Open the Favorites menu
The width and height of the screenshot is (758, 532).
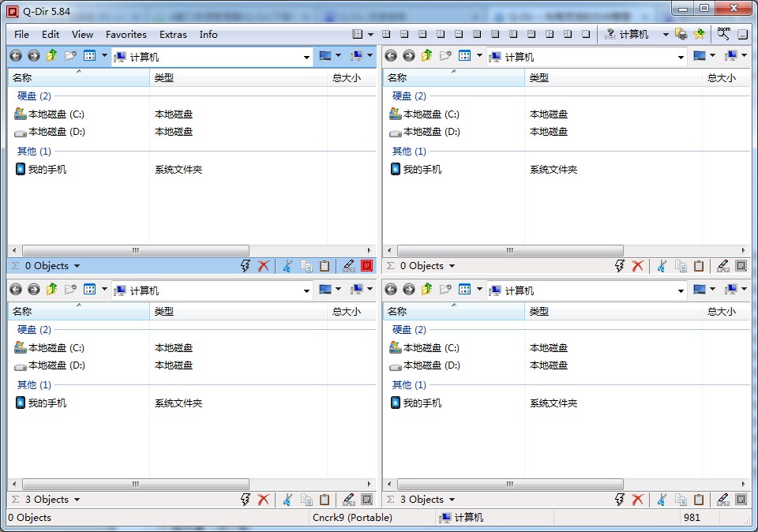[x=126, y=34]
